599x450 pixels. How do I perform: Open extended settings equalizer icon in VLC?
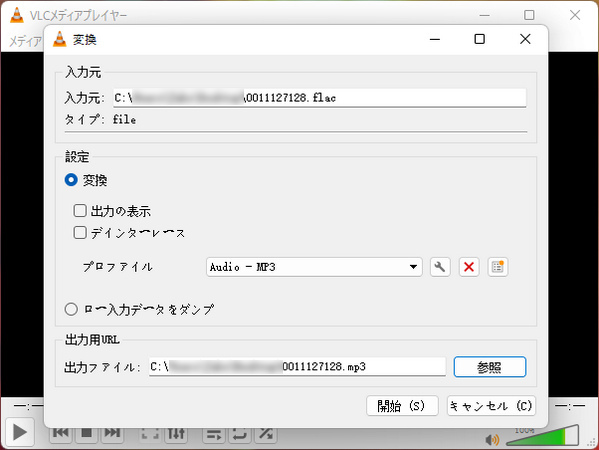176,434
